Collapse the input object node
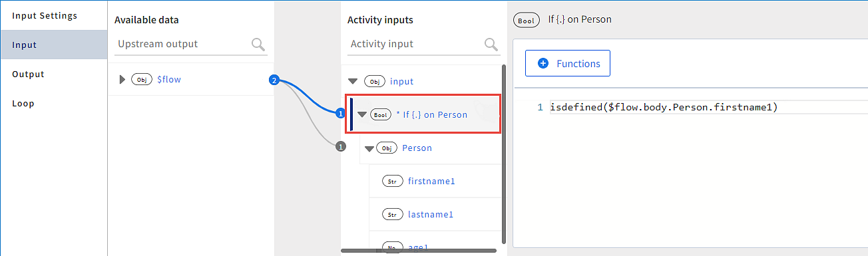The width and height of the screenshot is (868, 256). [353, 82]
